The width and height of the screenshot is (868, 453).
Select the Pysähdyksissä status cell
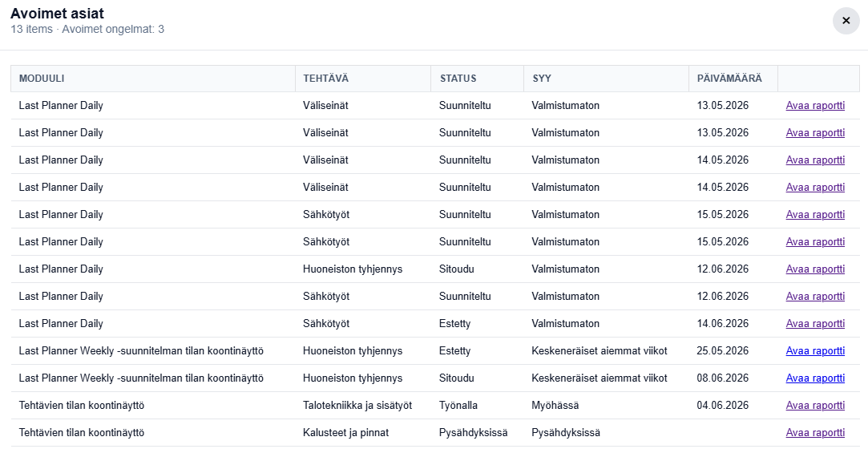(474, 432)
